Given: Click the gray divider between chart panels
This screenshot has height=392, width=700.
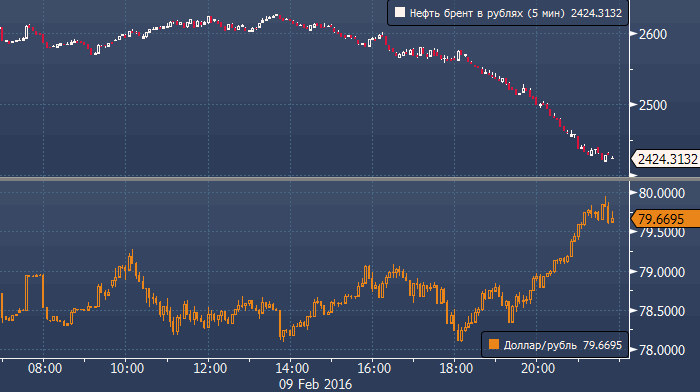Looking at the screenshot, I should click(350, 179).
